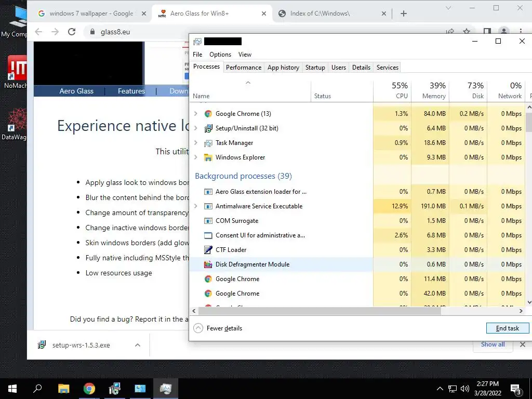The width and height of the screenshot is (532, 399).
Task: Open Aero Glass site navigation link
Action: 76,91
